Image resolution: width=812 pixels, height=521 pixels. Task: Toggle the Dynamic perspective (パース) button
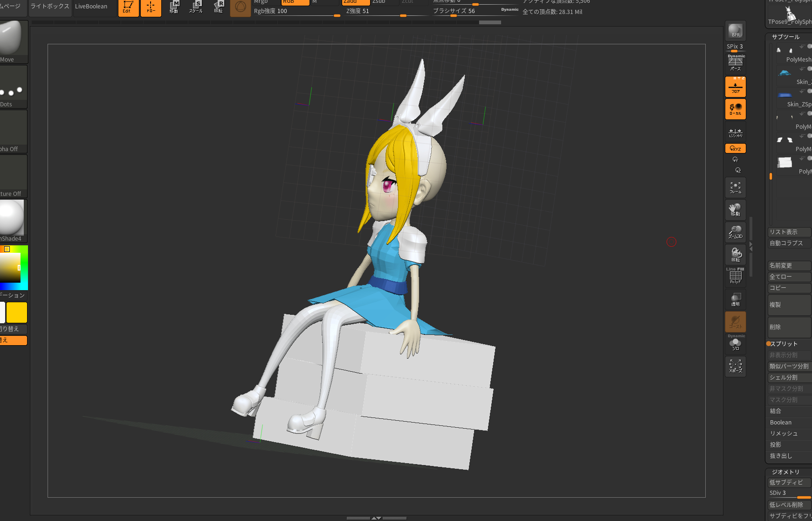click(736, 63)
